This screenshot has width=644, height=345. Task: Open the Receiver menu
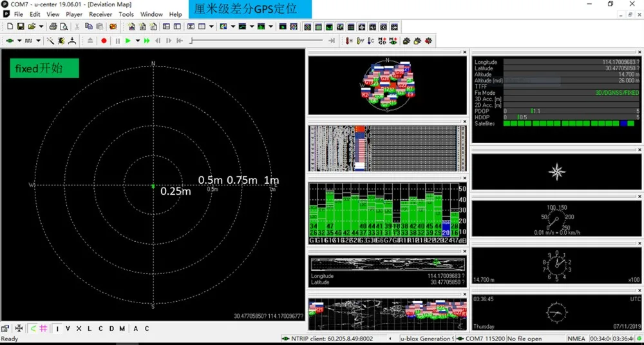pyautogui.click(x=100, y=14)
